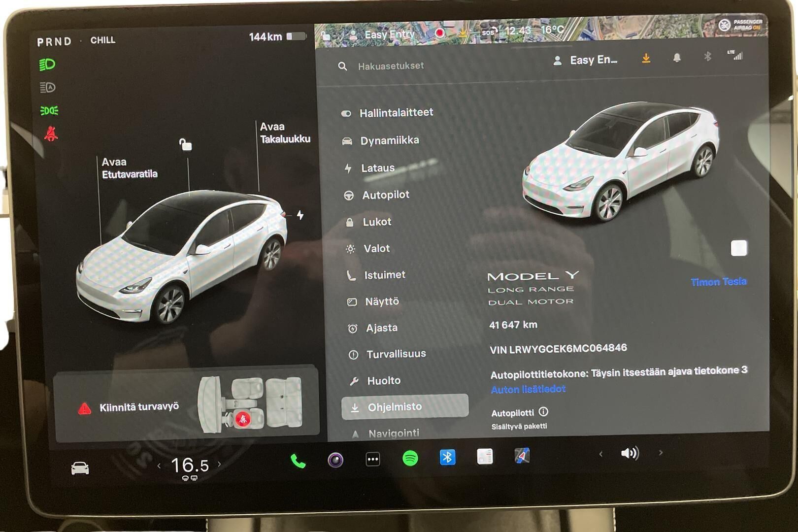The image size is (798, 532).
Task: Tap the parking lights indicator
Action: (x=49, y=110)
